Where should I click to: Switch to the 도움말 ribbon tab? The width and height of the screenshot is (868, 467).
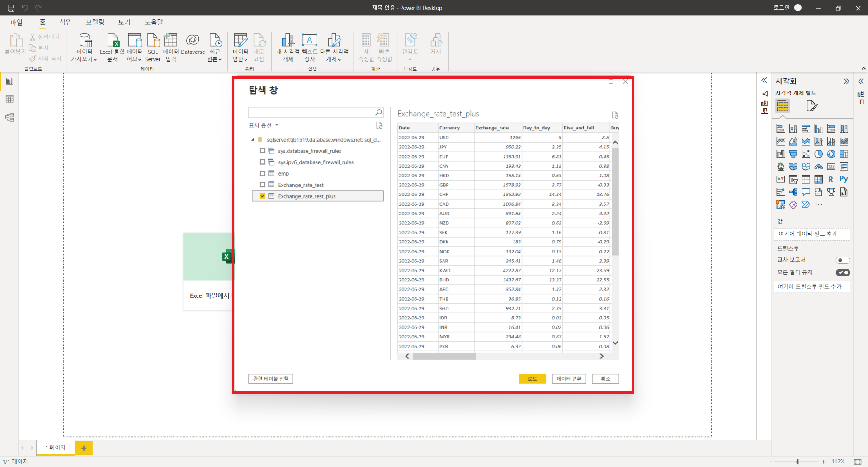(154, 22)
